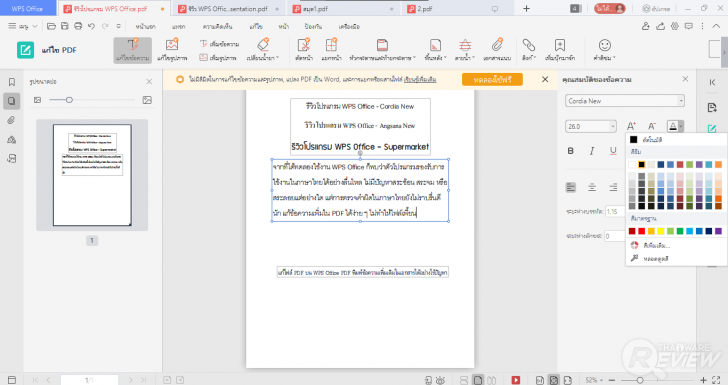Switch to the สมุด1.pdf document tab
This screenshot has width=728, height=385.
[344, 8]
